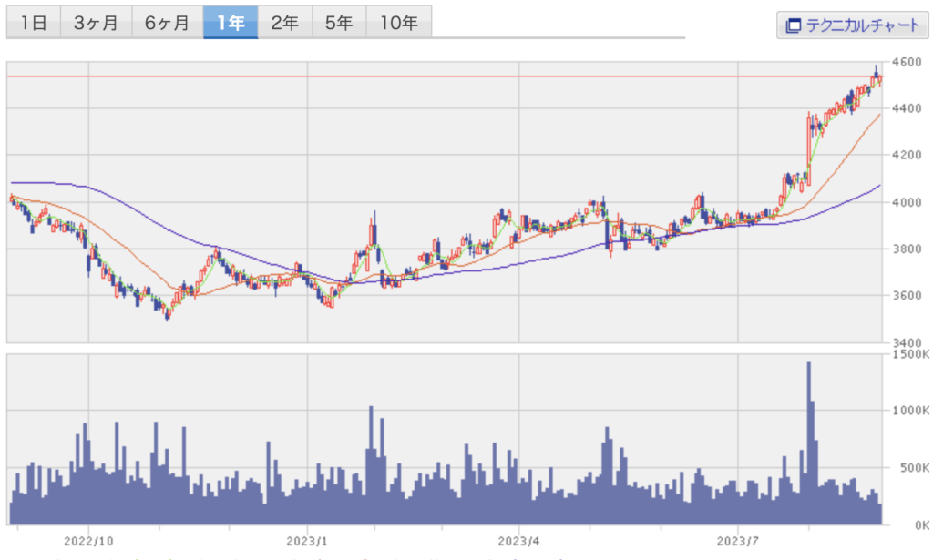The image size is (933, 560).
Task: Switch chart to 5年 period
Action: [339, 23]
